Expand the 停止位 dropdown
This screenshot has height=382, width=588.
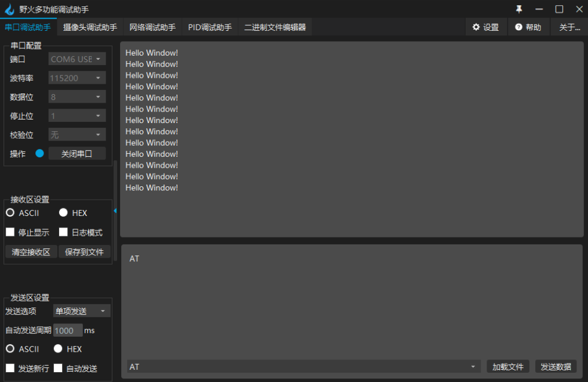coord(77,116)
